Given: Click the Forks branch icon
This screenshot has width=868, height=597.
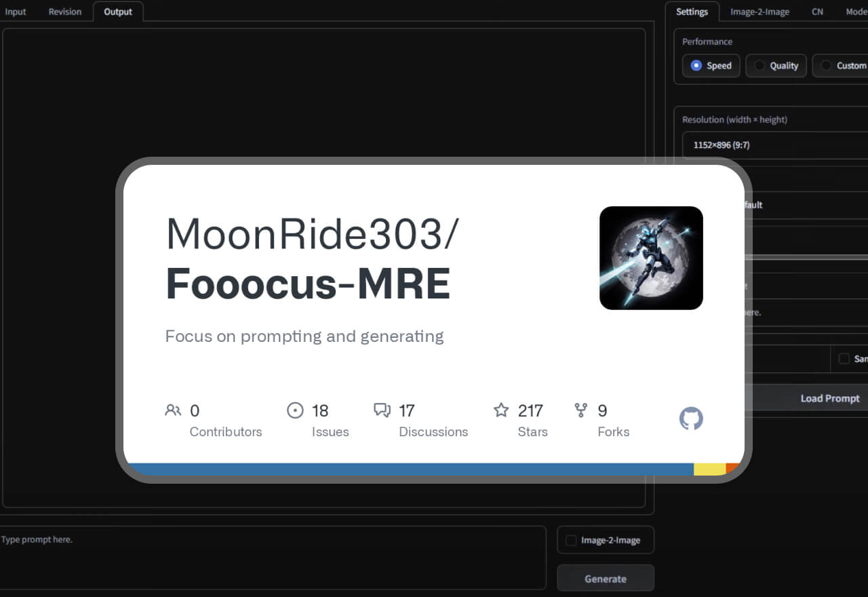Looking at the screenshot, I should pos(581,410).
